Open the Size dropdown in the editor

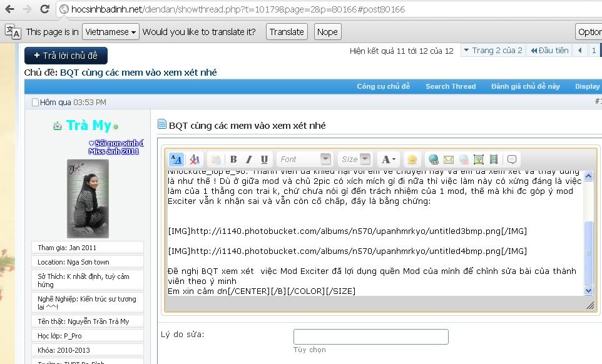[355, 159]
